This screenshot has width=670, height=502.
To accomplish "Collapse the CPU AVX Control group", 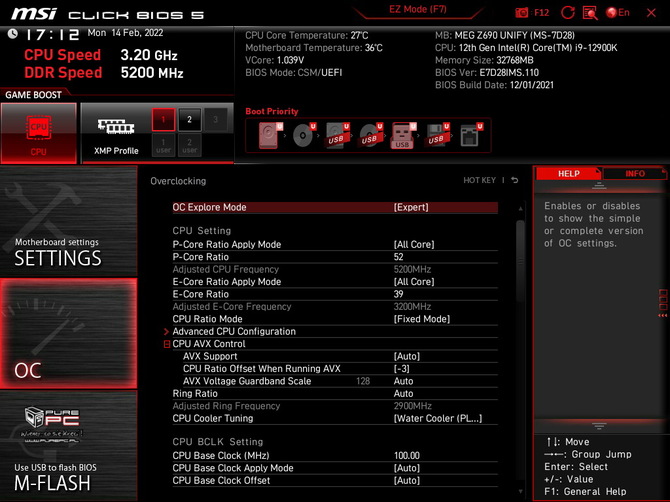I will point(167,344).
